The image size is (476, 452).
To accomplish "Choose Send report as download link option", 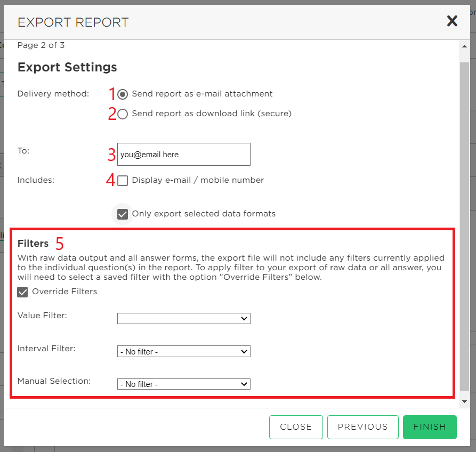I will [123, 114].
